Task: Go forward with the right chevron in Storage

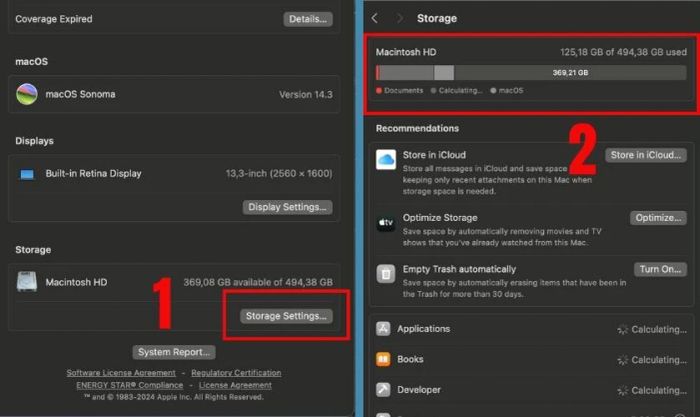Action: click(x=400, y=18)
